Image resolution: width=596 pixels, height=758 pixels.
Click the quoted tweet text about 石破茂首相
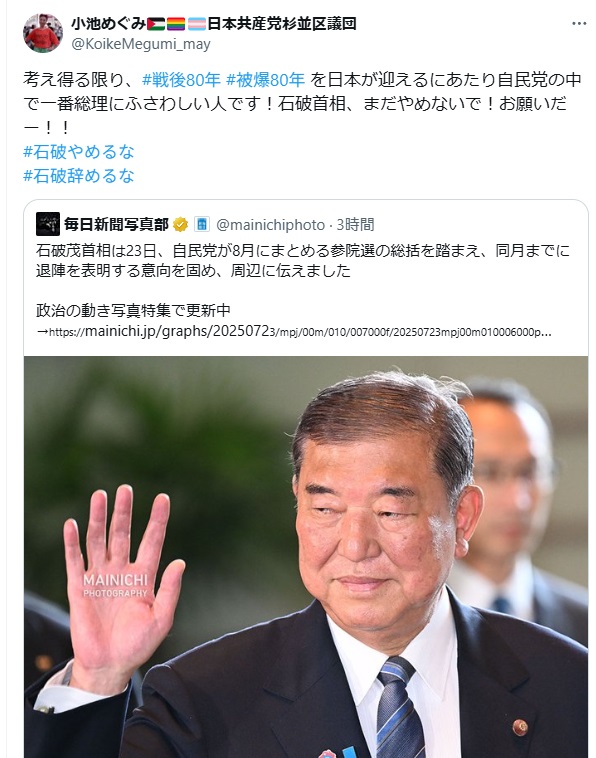tap(303, 261)
